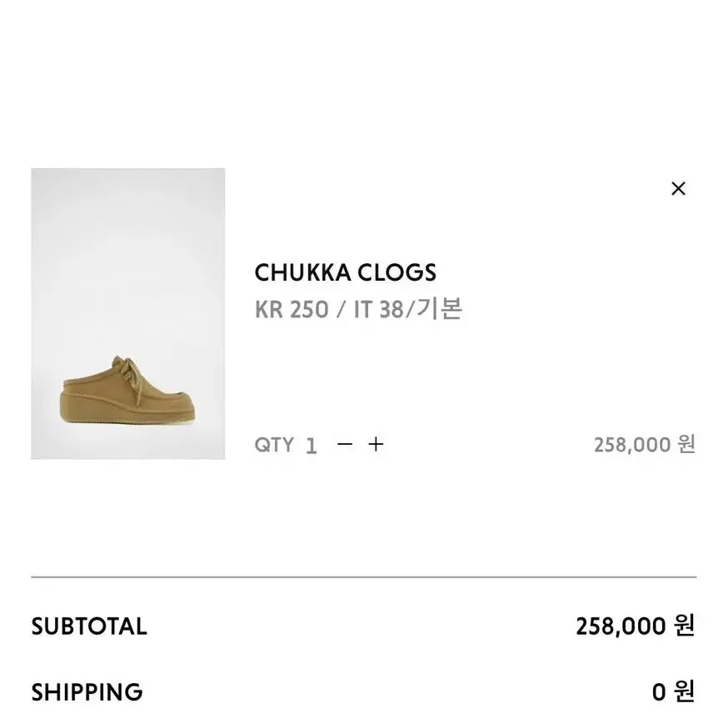Select the IT 38 size text
Image resolution: width=728 pixels, height=728 pixels.
(378, 309)
